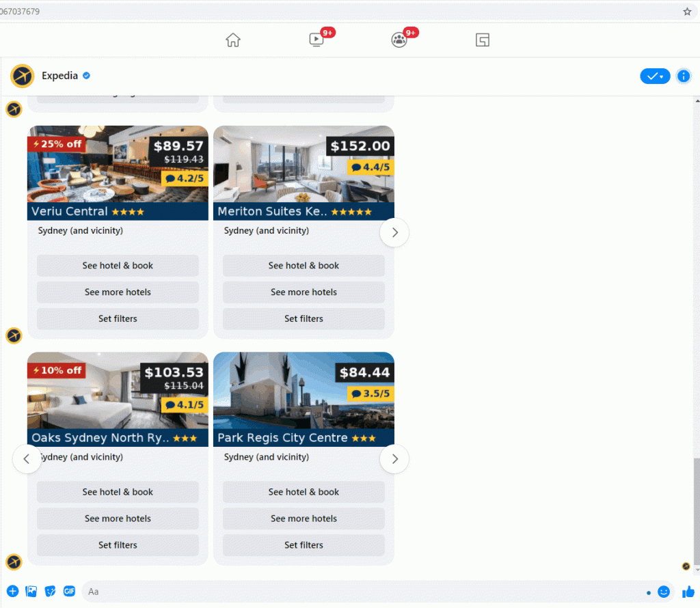Set filters under Veriu Central

point(118,319)
